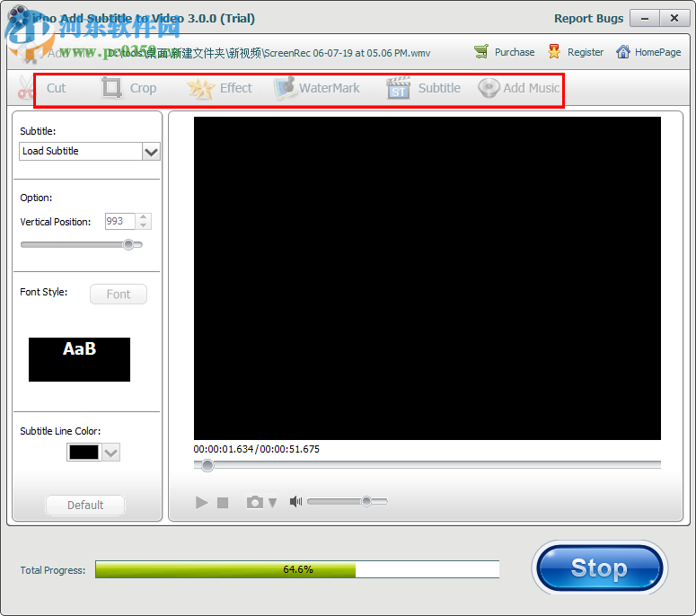Click the Default button
This screenshot has width=696, height=616.
pos(85,505)
